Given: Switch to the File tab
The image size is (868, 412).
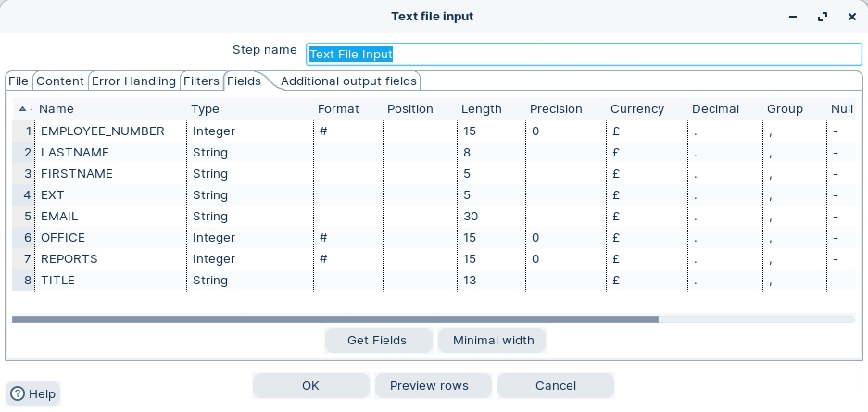Looking at the screenshot, I should [19, 81].
